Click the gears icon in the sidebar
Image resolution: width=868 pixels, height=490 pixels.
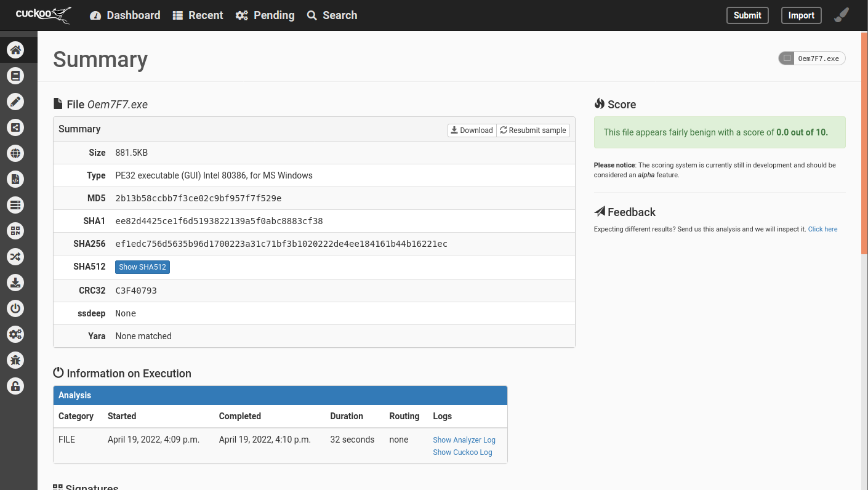15,334
